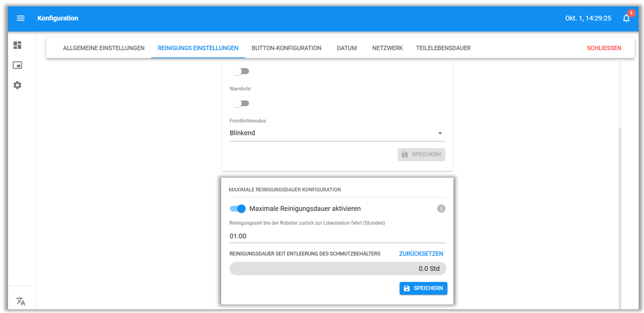Switch to Allgemeine Einstellungen tab
Screen dimensions: 644x313
pyautogui.click(x=104, y=48)
